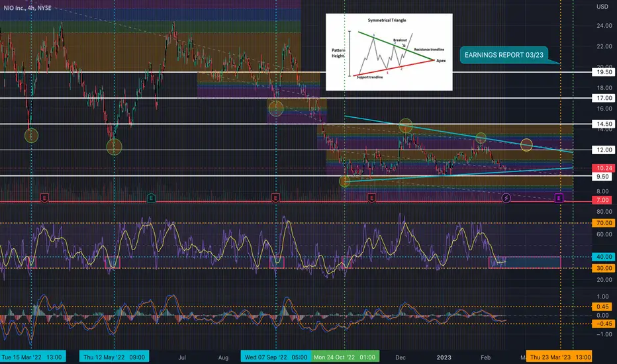Screen dimensions: 617x364
Task: Click the purple upcoming earnings E marker
Action: (559, 197)
